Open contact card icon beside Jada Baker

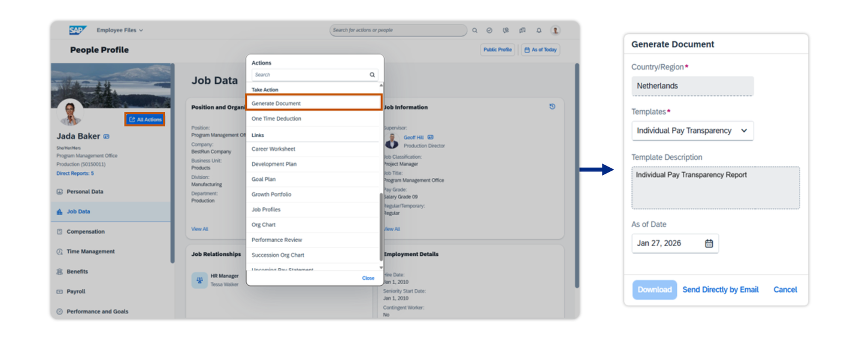pos(106,137)
